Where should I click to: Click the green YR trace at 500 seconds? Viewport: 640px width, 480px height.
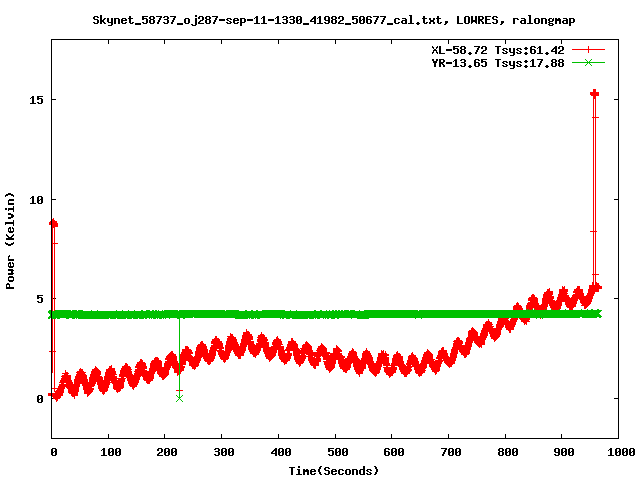(335, 314)
